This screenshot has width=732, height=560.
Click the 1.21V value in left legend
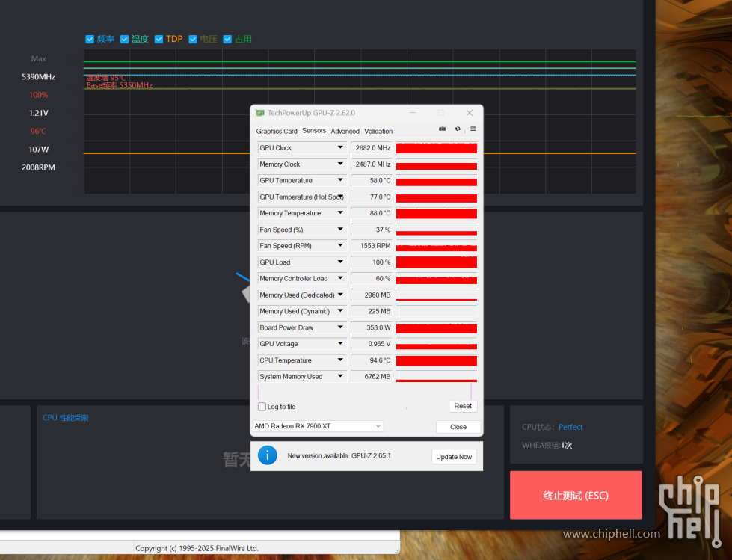pyautogui.click(x=38, y=113)
